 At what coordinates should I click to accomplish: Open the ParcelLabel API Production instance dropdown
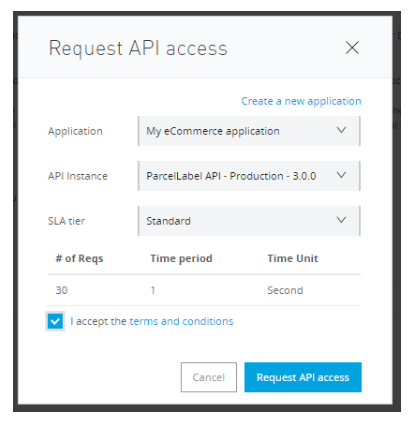[249, 176]
